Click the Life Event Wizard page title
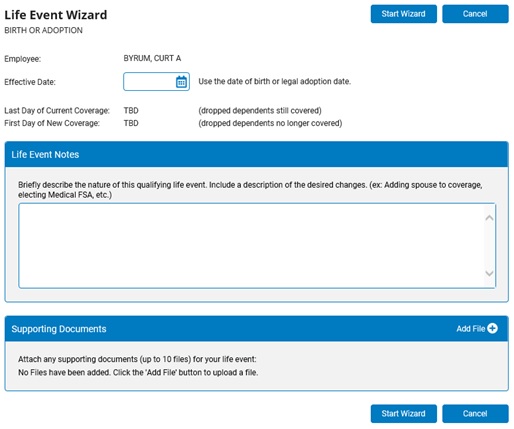The height and width of the screenshot is (429, 514). point(56,15)
